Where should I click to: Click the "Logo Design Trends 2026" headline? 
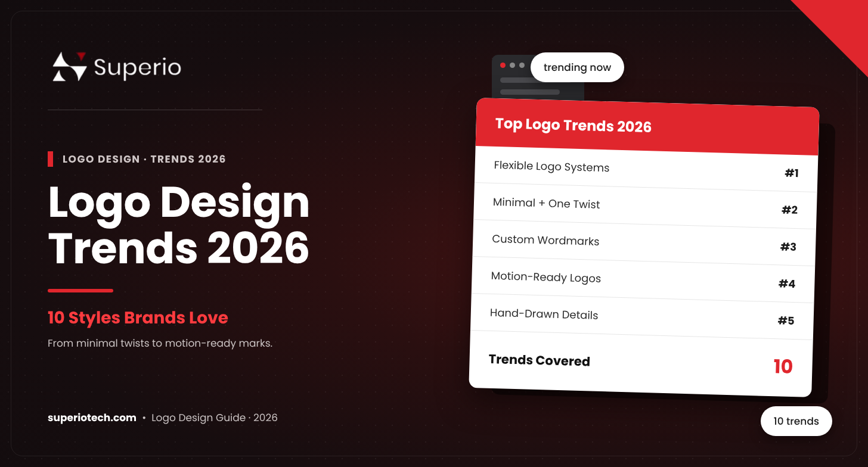(179, 225)
